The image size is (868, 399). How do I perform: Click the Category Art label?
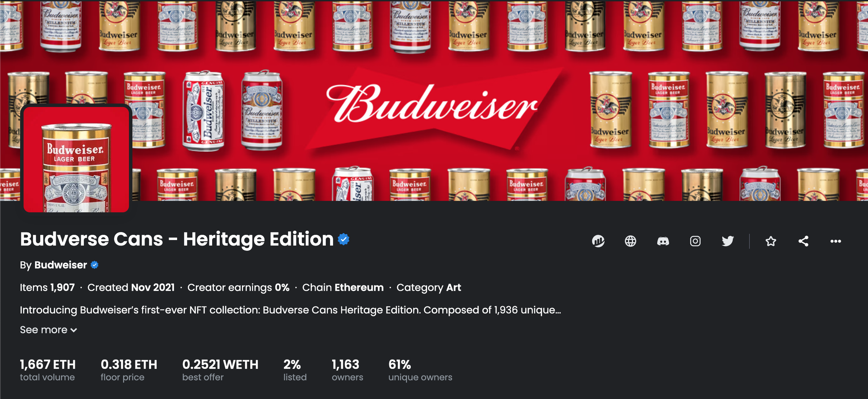click(x=429, y=288)
